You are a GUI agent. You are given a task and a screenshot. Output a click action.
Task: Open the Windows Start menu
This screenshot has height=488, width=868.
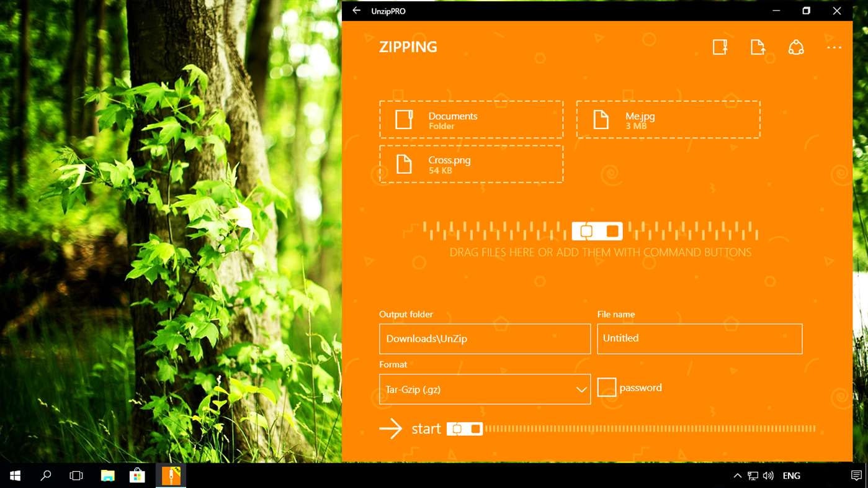tap(14, 475)
